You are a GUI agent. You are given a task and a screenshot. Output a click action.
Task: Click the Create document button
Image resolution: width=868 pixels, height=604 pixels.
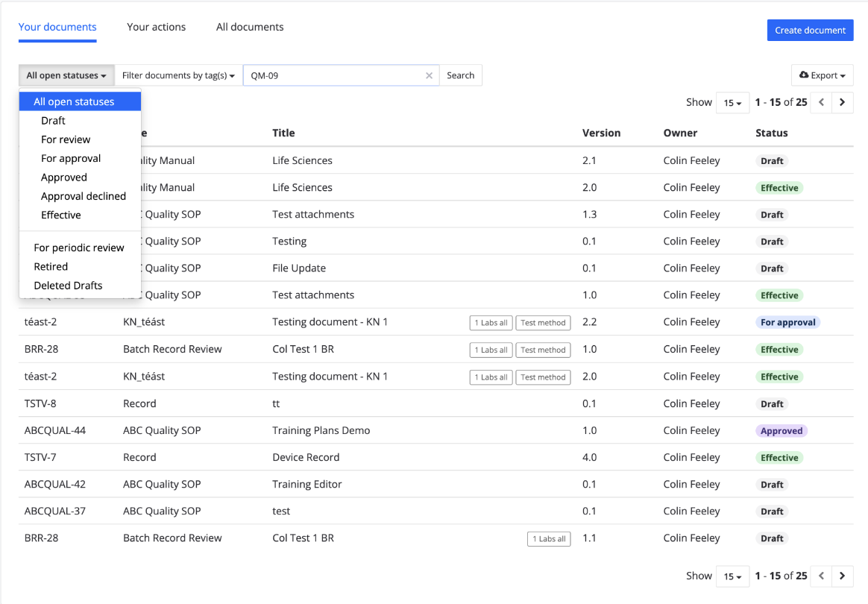pyautogui.click(x=810, y=30)
